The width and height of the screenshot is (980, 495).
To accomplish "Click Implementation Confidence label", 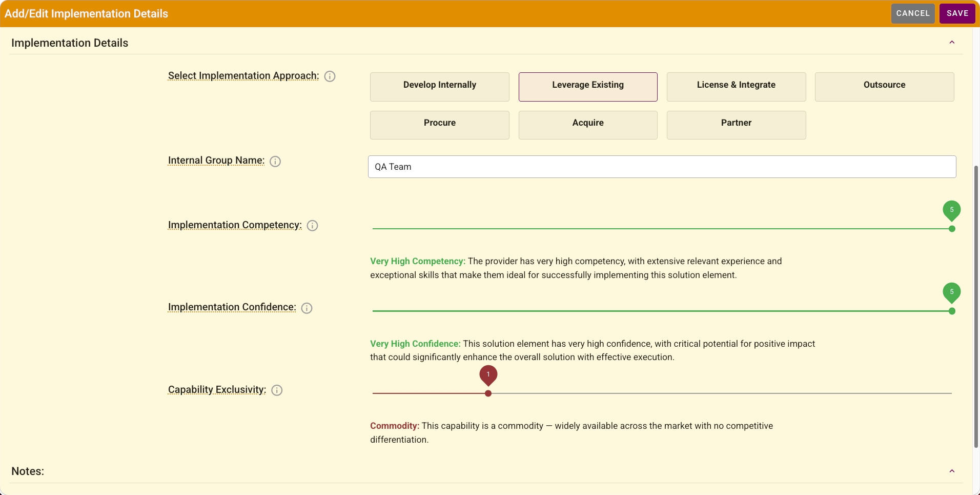I will point(232,307).
